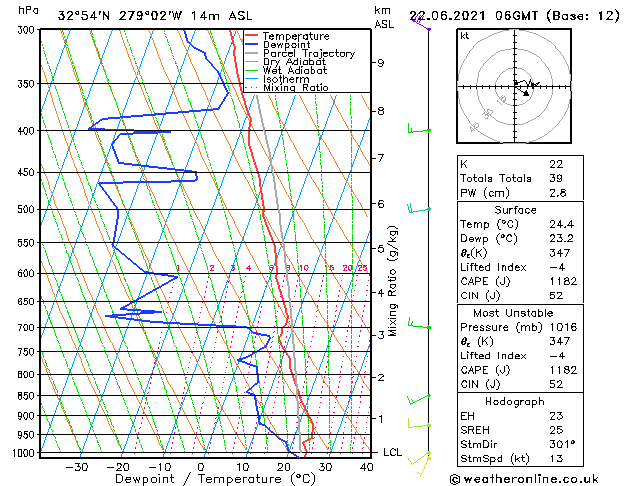Select the 'Dewpoint' legend label
The image size is (629, 486).
point(286,45)
